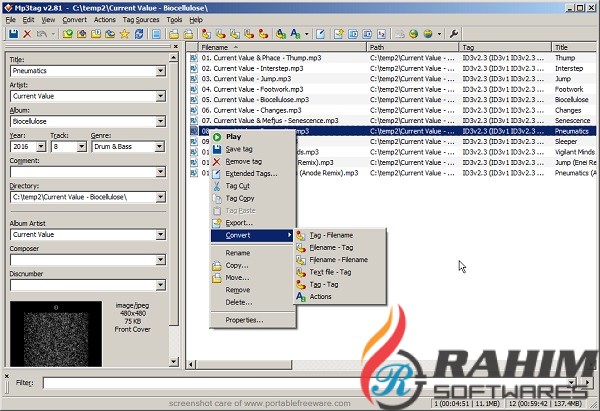
Task: Open the File menu
Action: (x=11, y=20)
